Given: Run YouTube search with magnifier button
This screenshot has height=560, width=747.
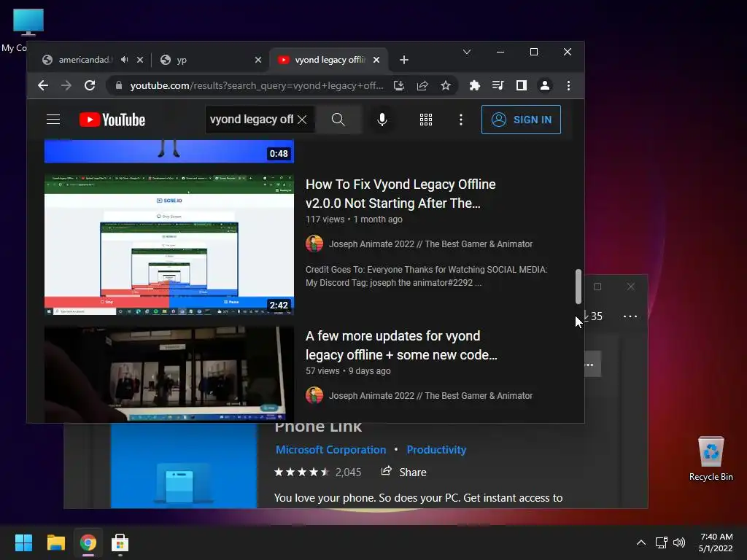Looking at the screenshot, I should 338,119.
